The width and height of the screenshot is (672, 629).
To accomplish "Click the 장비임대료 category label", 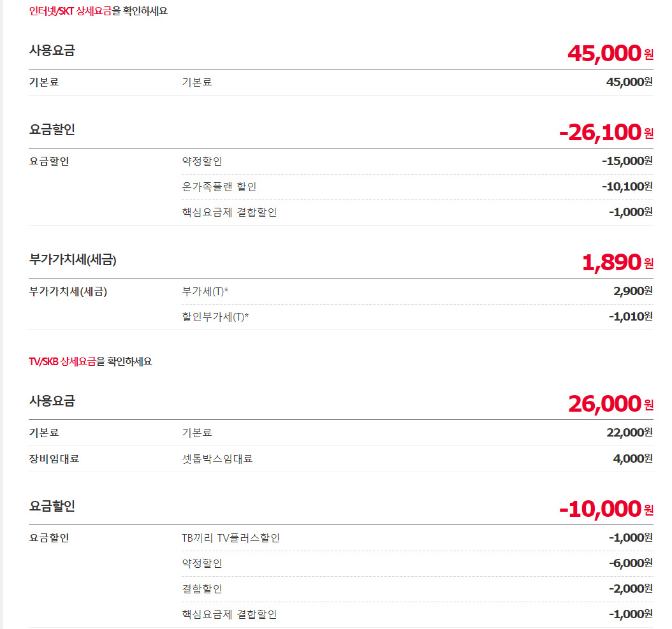I will click(54, 458).
